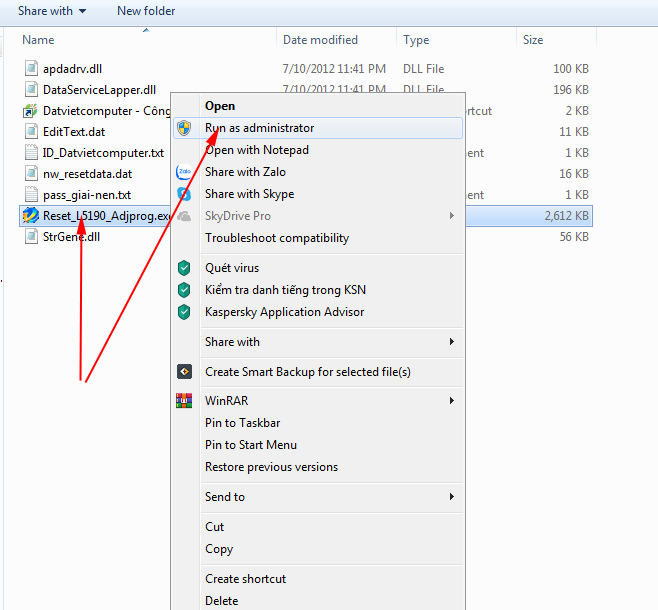
Task: Choose Open with Notepad
Action: click(318, 150)
